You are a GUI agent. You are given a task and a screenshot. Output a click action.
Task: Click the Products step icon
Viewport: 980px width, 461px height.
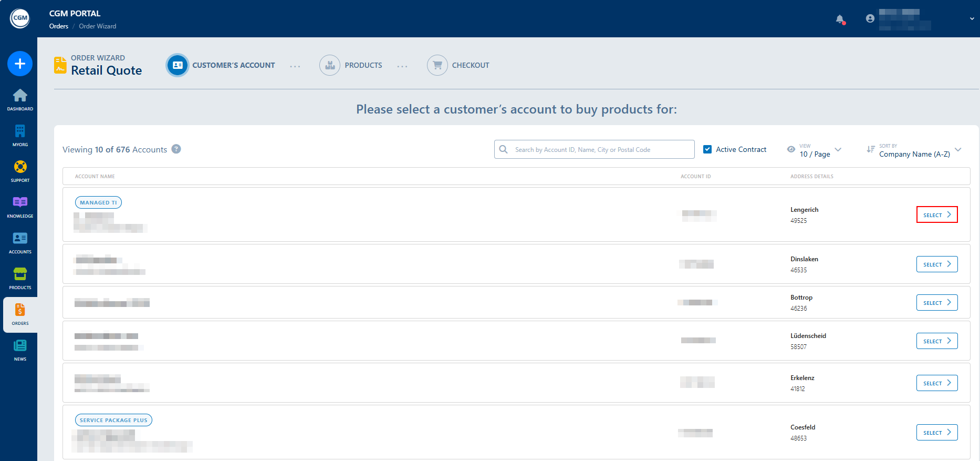click(x=330, y=65)
